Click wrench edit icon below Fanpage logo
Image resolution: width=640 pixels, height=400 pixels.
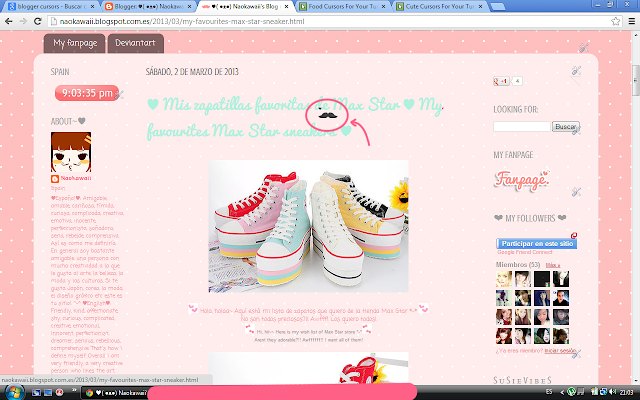click(x=576, y=191)
